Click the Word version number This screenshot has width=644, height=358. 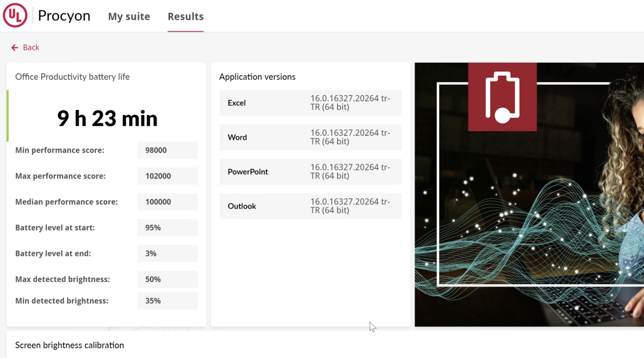tap(350, 137)
